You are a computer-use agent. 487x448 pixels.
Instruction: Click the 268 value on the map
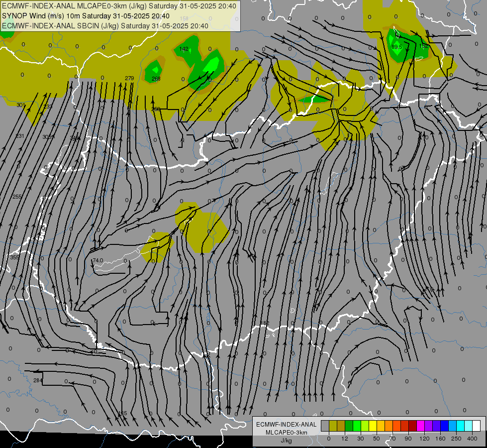[156, 79]
